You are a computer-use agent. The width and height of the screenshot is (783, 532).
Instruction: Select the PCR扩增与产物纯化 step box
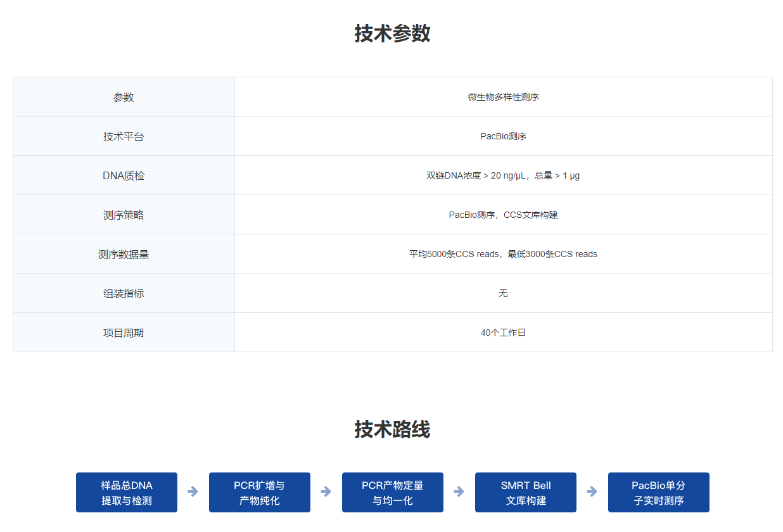click(260, 492)
